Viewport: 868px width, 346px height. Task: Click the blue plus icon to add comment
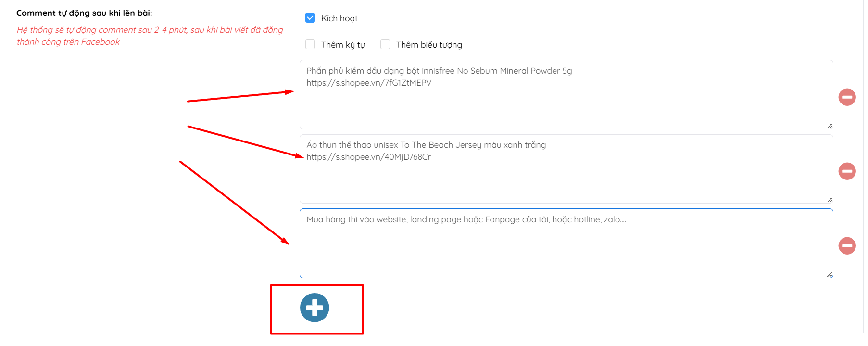click(x=314, y=308)
